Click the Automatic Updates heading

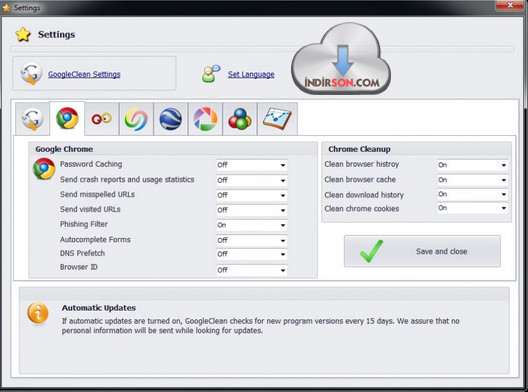coord(99,308)
